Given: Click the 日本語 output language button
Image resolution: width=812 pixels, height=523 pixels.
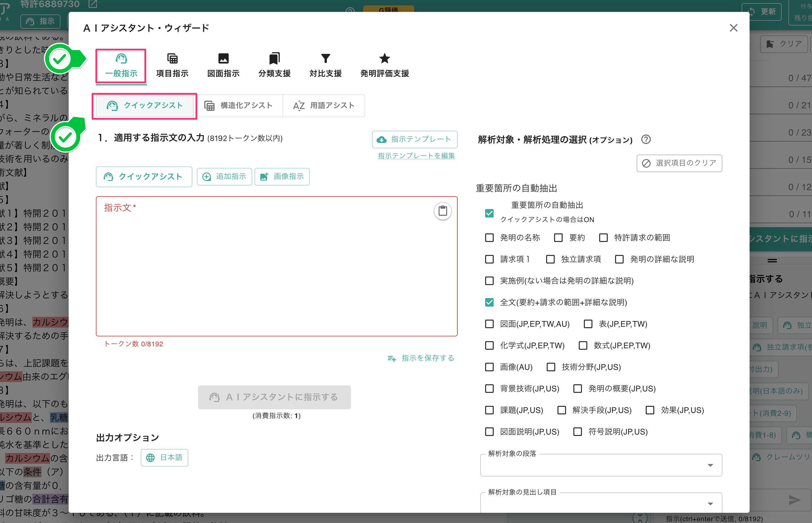Looking at the screenshot, I should point(165,458).
